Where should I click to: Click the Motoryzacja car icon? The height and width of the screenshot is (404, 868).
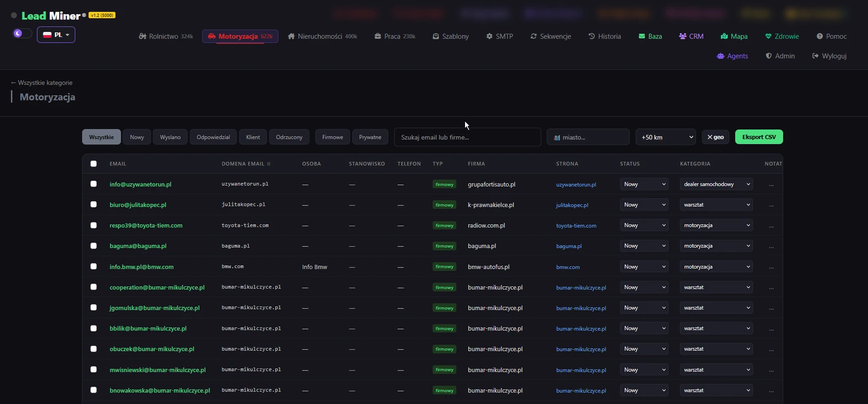click(211, 37)
